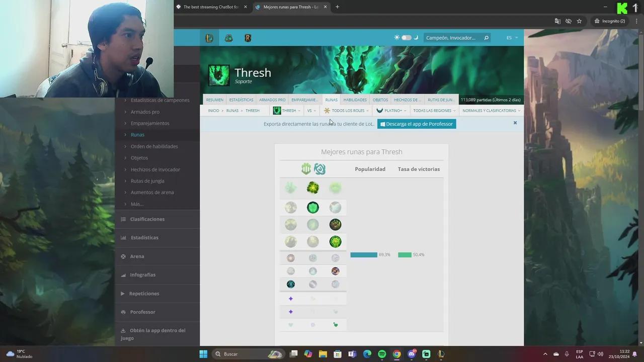Click the Chrome bookmark star icon
Viewport: 644px width, 362px height.
coord(579,21)
